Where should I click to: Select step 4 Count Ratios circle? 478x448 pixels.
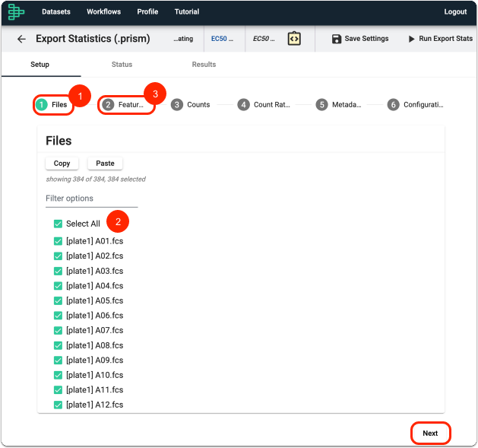[244, 105]
